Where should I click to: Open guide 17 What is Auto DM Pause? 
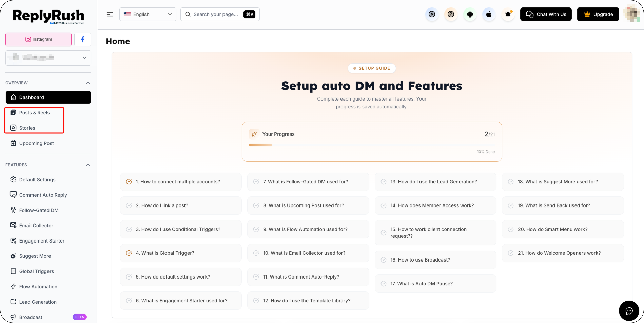click(435, 284)
